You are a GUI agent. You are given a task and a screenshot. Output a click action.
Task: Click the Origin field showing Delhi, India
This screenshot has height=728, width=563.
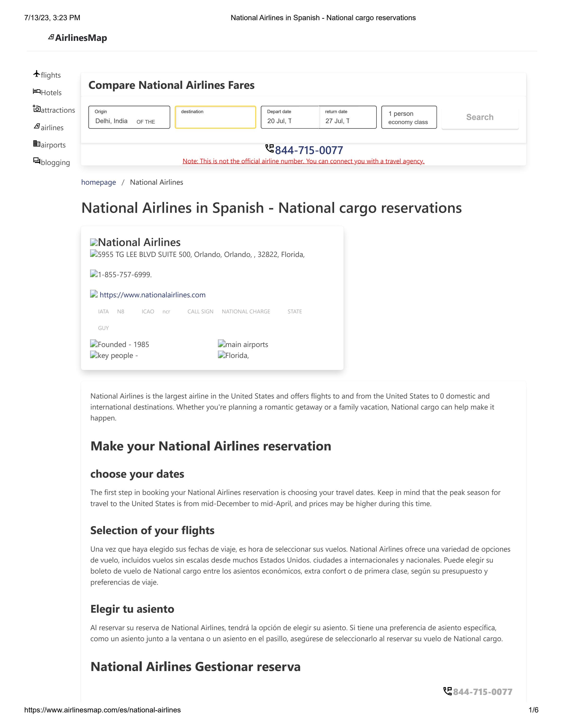pyautogui.click(x=129, y=117)
